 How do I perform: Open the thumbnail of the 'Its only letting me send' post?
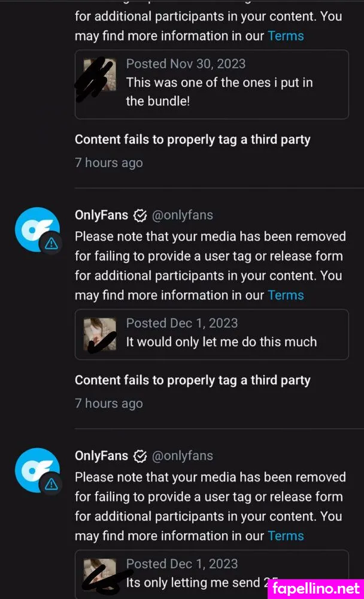[x=100, y=574]
